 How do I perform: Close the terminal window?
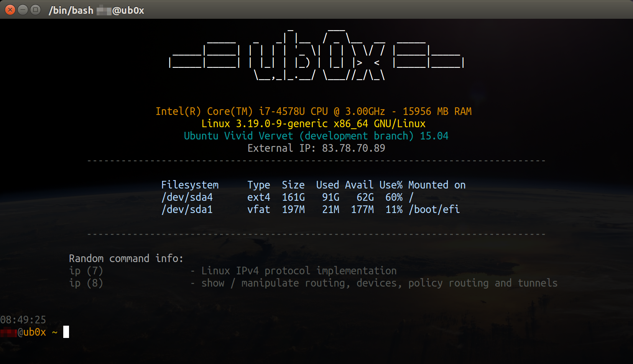pyautogui.click(x=10, y=10)
